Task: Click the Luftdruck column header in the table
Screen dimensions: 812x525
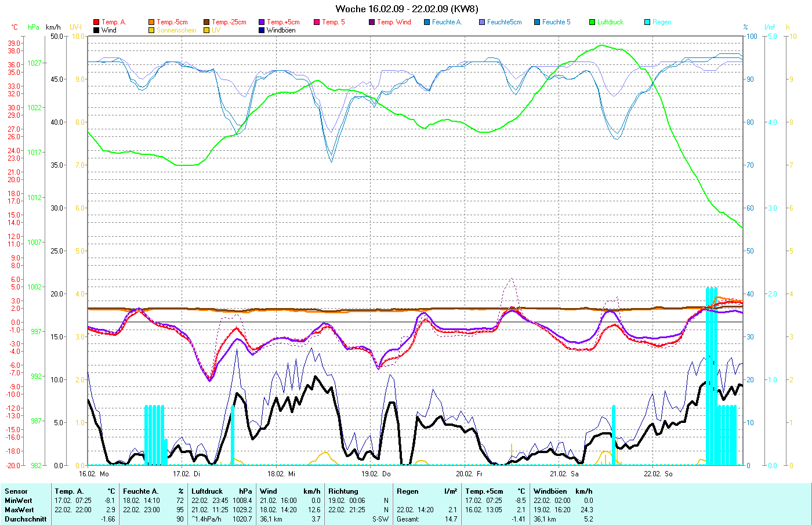Action: click(207, 491)
